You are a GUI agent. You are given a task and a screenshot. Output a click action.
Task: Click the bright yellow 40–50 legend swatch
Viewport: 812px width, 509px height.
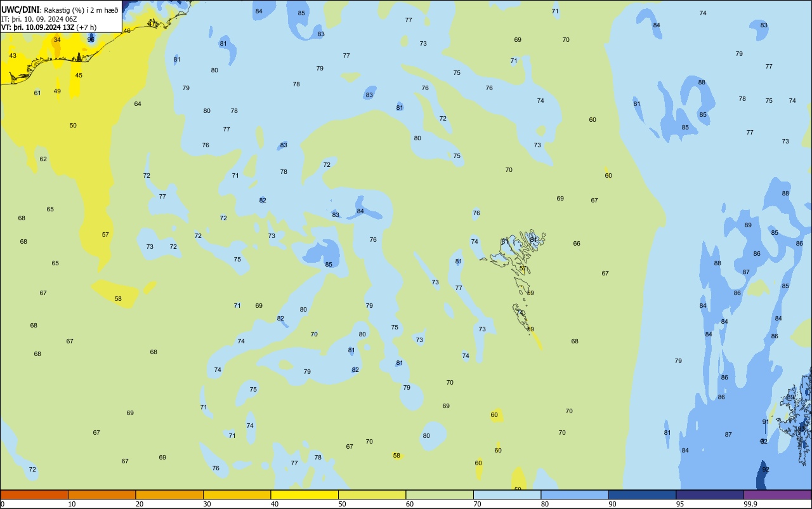(x=304, y=494)
